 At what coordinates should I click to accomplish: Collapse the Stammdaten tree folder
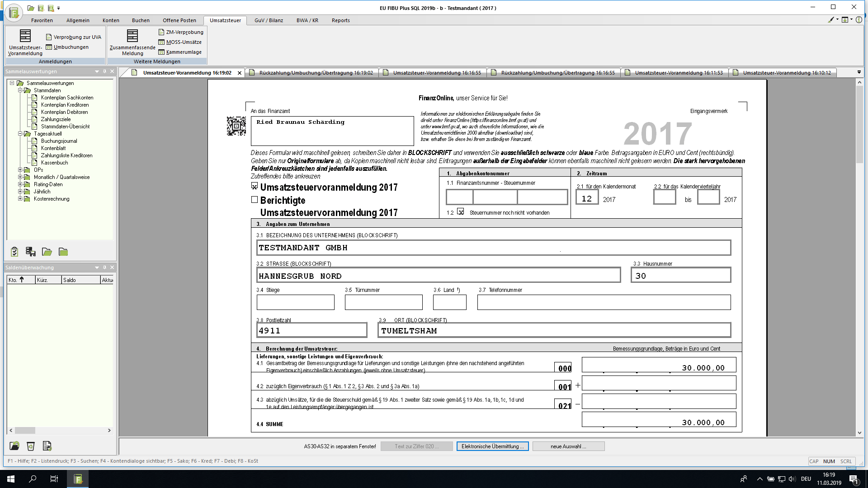(x=20, y=90)
